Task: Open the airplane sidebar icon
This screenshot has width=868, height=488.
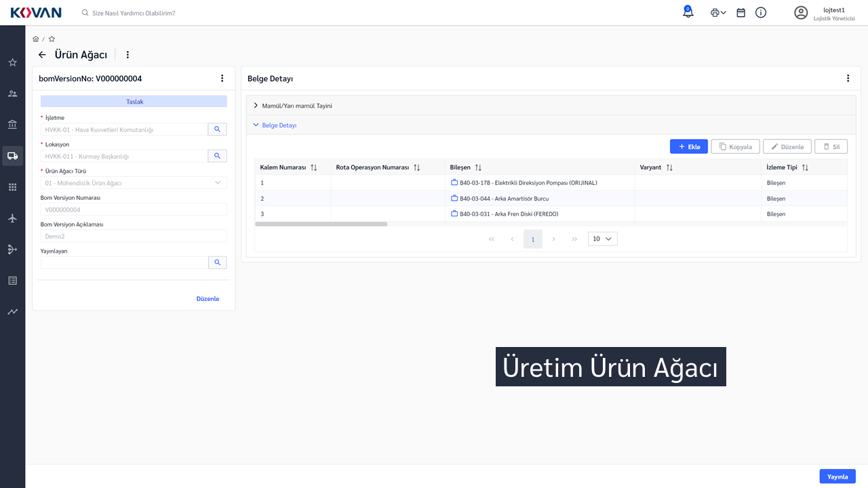Action: pyautogui.click(x=12, y=218)
